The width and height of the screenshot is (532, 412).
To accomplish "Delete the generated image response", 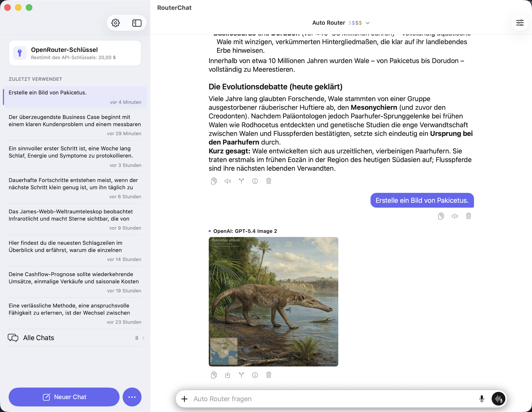I will [x=269, y=375].
